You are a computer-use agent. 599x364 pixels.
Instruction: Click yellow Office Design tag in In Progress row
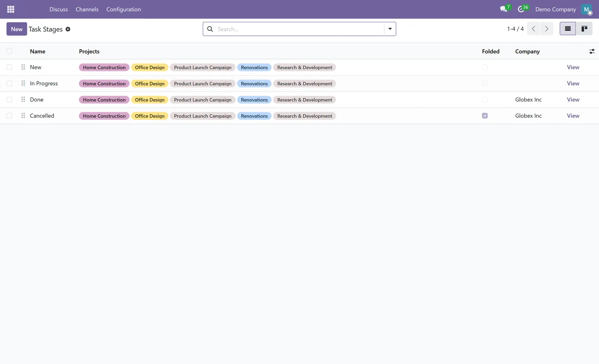coord(149,83)
